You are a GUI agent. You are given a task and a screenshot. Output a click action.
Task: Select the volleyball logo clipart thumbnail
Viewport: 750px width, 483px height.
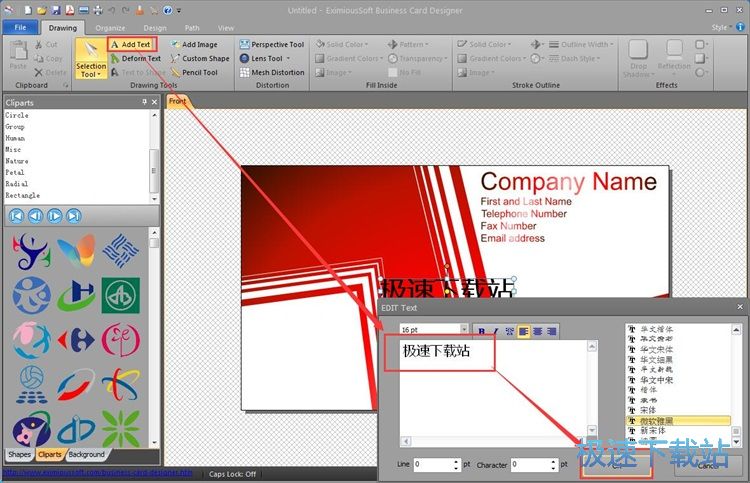pos(32,384)
